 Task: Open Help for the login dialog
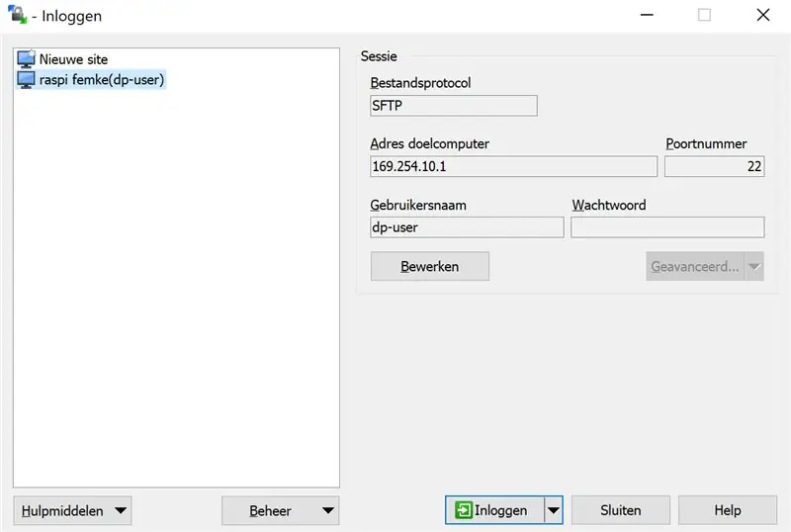point(728,510)
